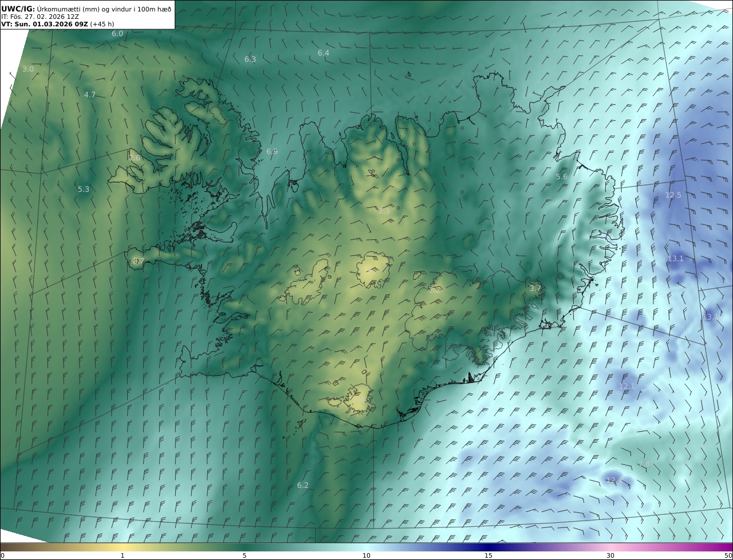Click the 6.4 value label

click(324, 53)
